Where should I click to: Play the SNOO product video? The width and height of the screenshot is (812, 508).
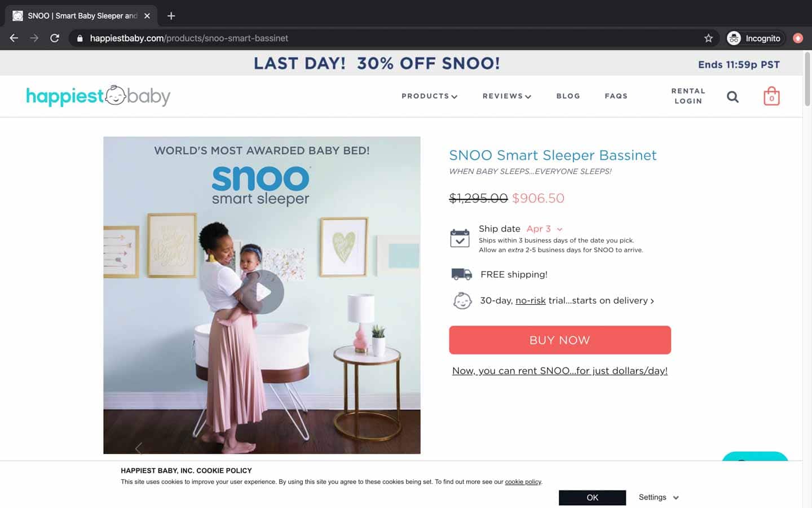coord(262,292)
